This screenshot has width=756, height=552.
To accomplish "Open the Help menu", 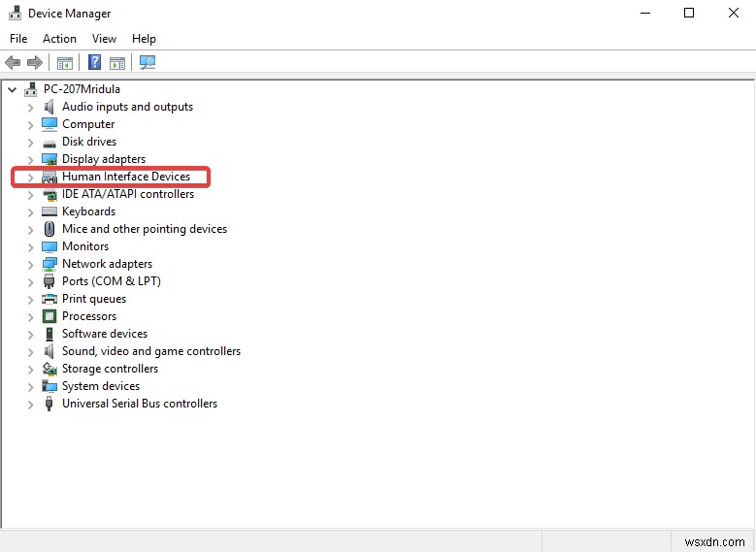I will [x=144, y=39].
